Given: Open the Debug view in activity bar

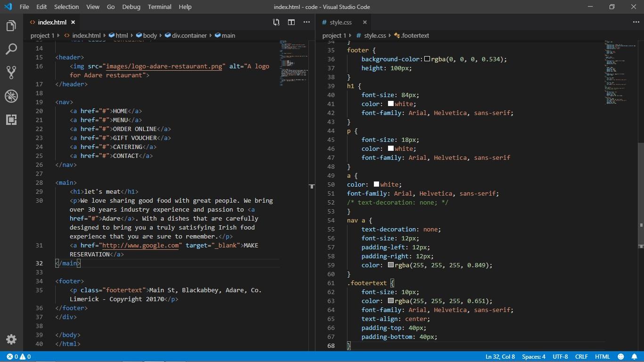Looking at the screenshot, I should click(x=11, y=96).
